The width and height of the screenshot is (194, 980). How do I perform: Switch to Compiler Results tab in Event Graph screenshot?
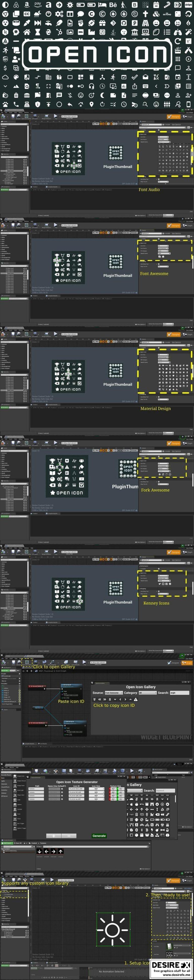tap(29, 743)
